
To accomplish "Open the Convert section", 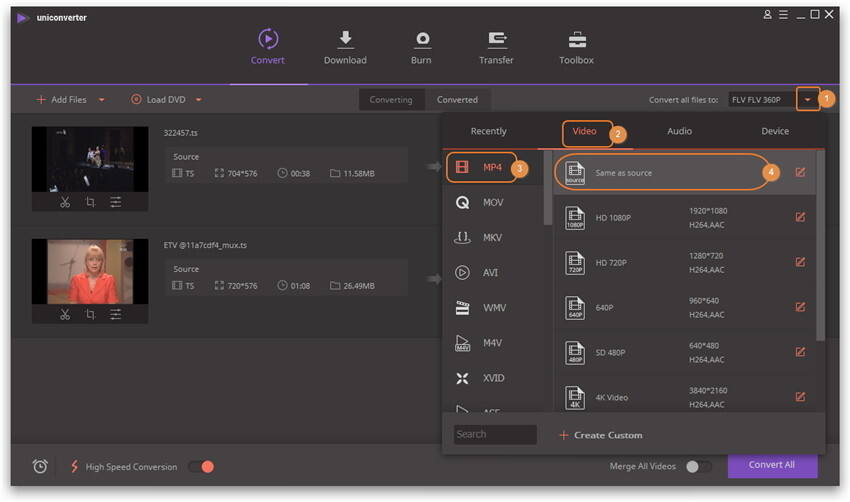I will click(268, 47).
